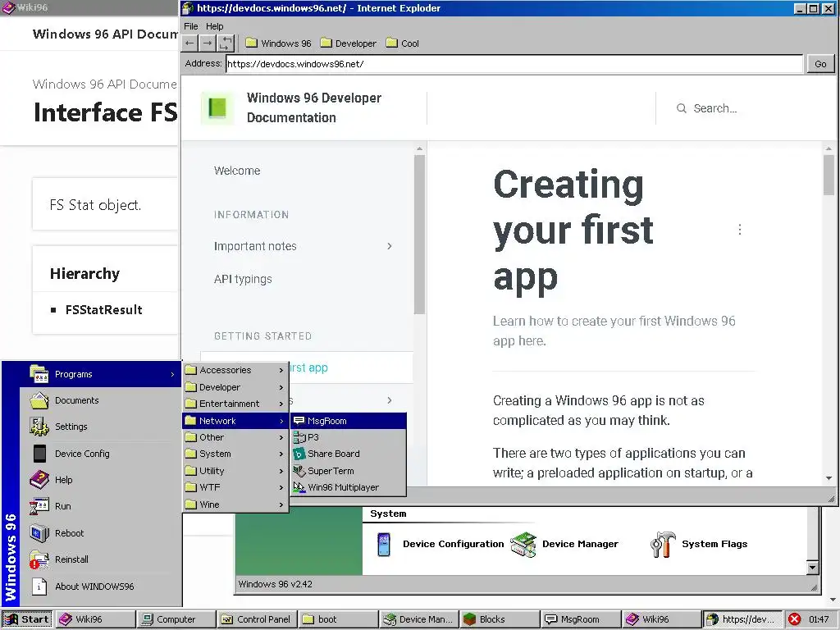Image resolution: width=840 pixels, height=630 pixels.
Task: Click the forward arrow in Internet Exploder
Action: pos(208,43)
